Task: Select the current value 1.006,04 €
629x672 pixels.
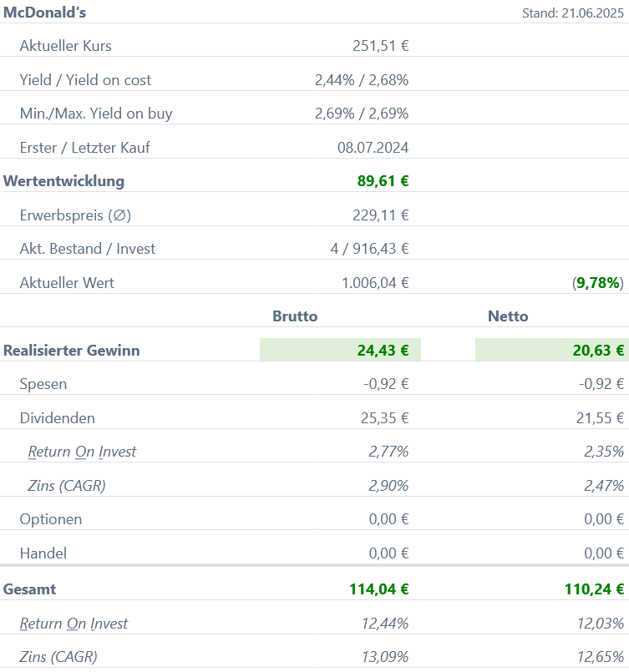Action: pos(375,283)
